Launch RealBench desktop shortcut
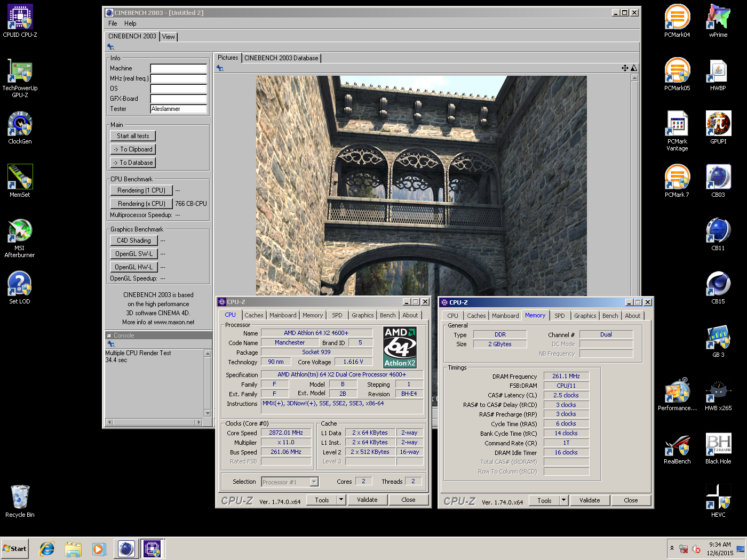The width and height of the screenshot is (747, 560). tap(677, 448)
